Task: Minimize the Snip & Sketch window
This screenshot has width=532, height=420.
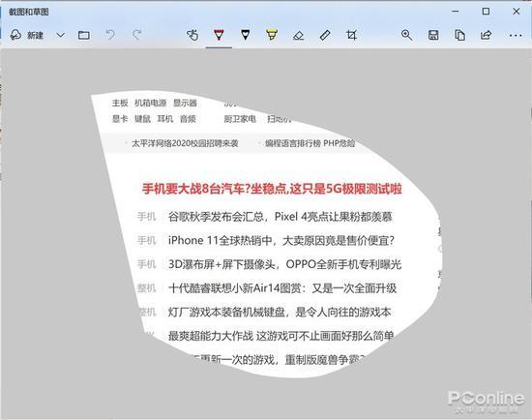Action: pos(456,12)
